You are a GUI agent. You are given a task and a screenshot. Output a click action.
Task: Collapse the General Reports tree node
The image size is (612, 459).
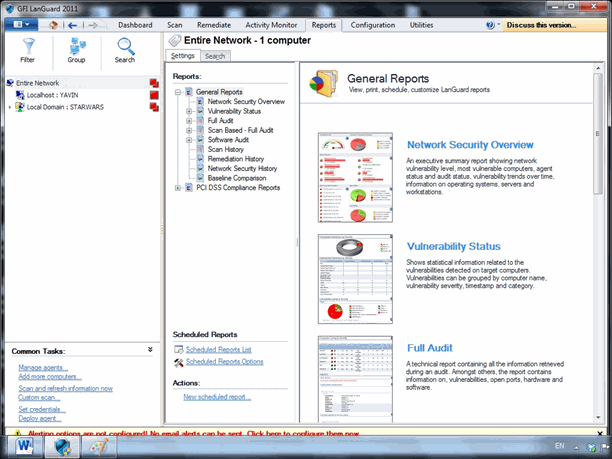[178, 92]
